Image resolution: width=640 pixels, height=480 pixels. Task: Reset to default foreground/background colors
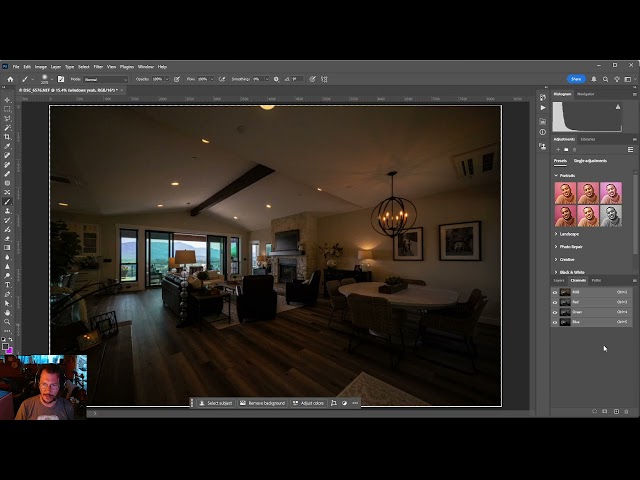(4, 339)
